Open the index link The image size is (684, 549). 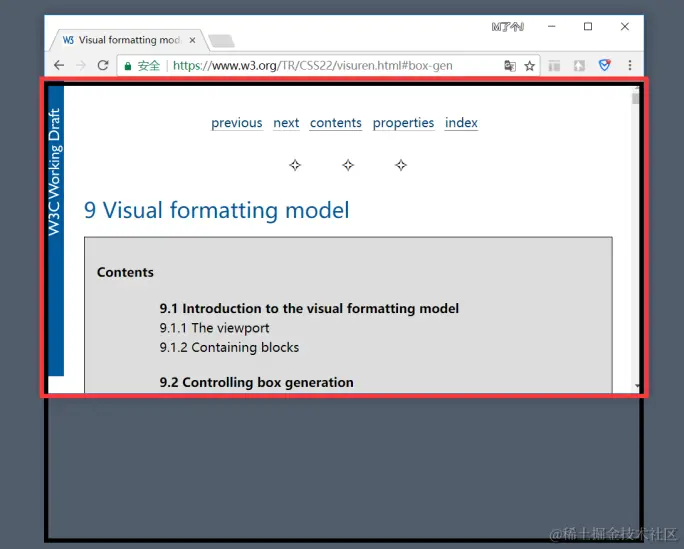pos(462,123)
